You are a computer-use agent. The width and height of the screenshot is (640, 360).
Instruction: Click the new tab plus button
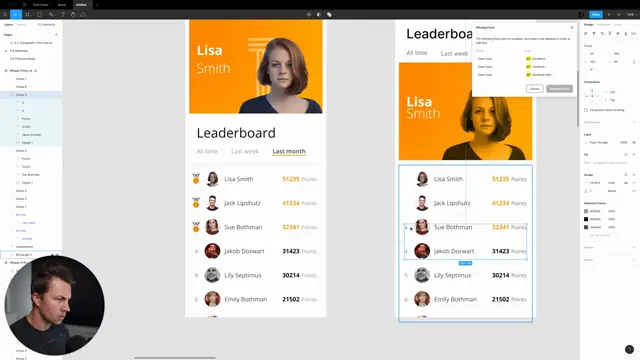97,5
